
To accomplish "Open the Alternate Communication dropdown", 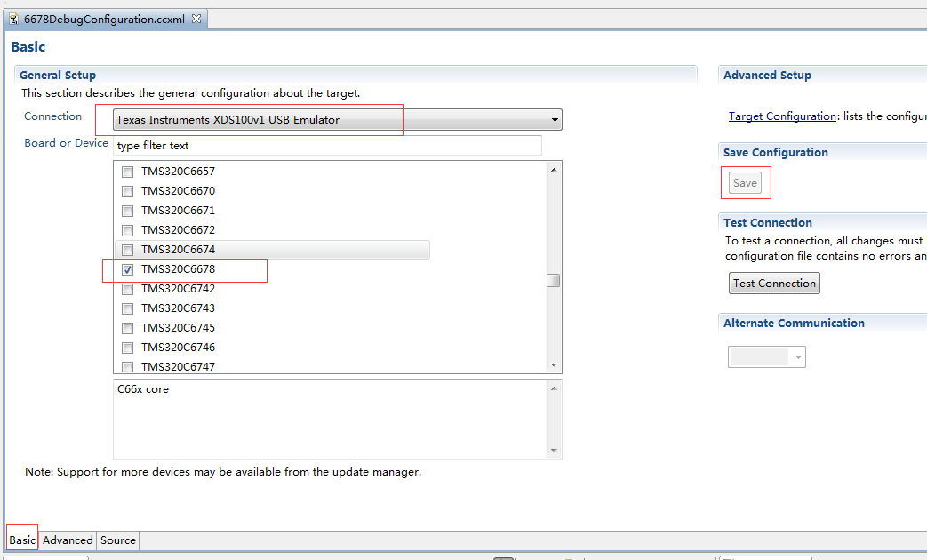I will (x=767, y=357).
